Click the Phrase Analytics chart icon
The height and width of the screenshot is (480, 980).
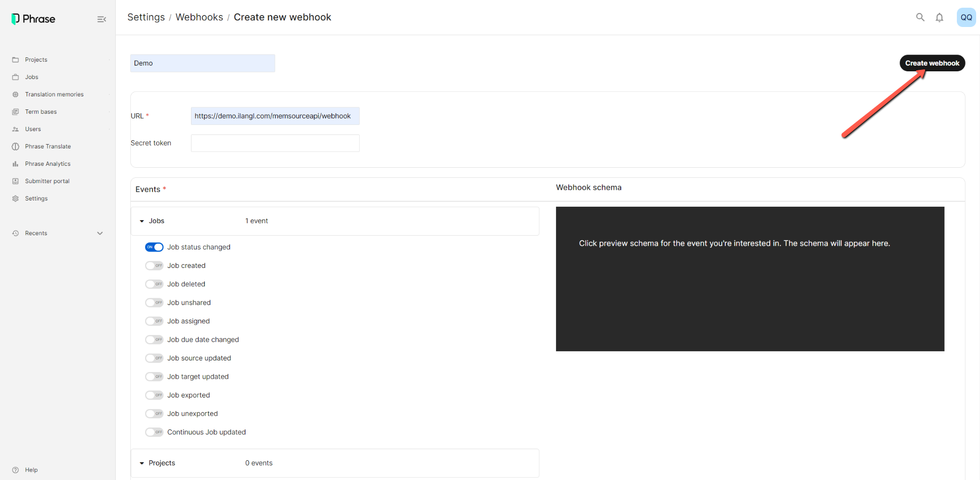(15, 164)
